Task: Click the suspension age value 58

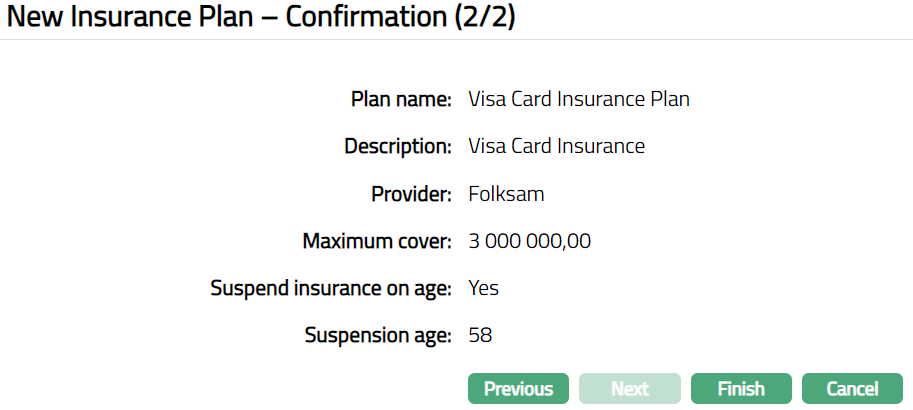Action: pyautogui.click(x=480, y=335)
